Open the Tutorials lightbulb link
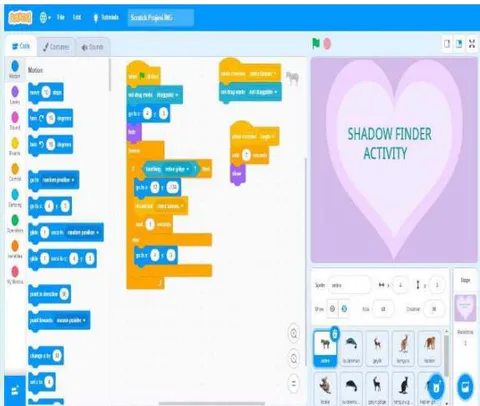480x406 pixels. 105,17
